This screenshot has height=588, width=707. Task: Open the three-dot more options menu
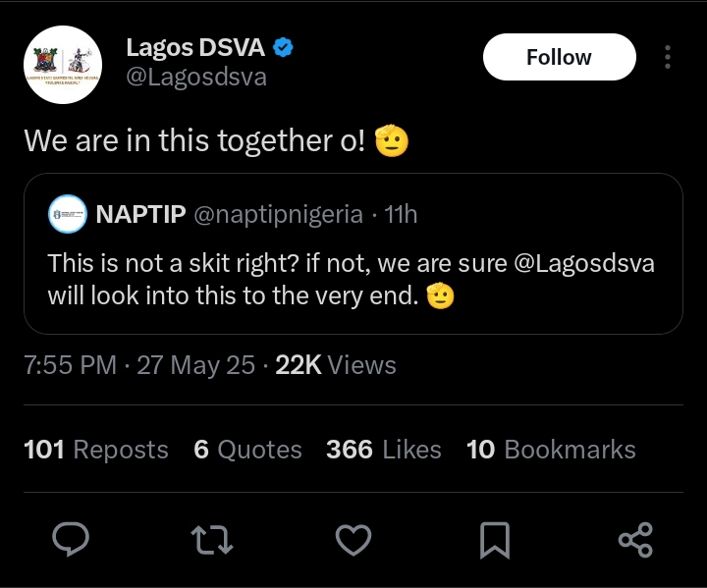668,57
